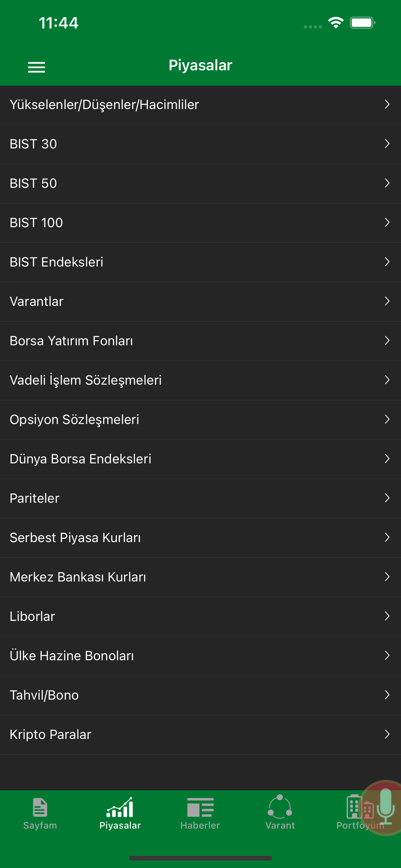
Task: Tap the Portföyüm buildings icon
Action: (x=359, y=807)
